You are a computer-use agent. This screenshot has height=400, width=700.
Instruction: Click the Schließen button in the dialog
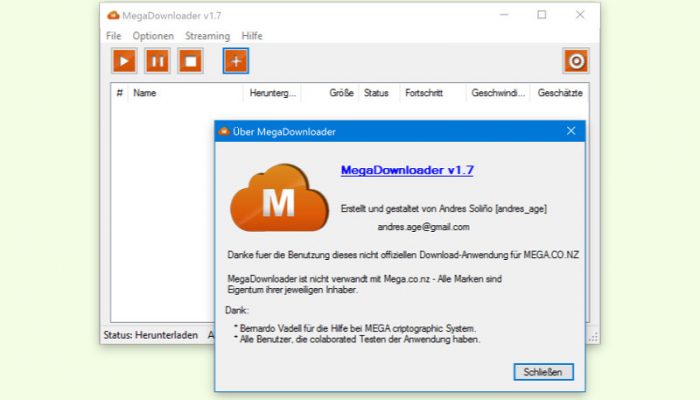tap(543, 372)
